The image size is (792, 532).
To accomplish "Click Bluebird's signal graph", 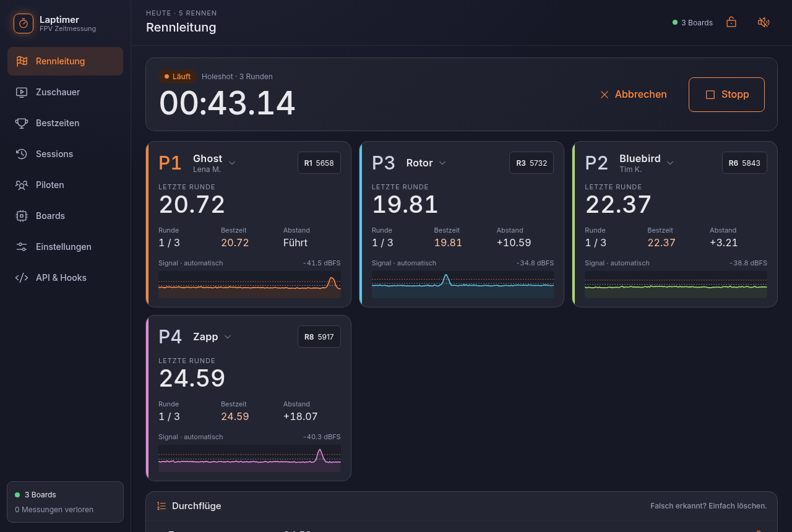I will click(676, 285).
